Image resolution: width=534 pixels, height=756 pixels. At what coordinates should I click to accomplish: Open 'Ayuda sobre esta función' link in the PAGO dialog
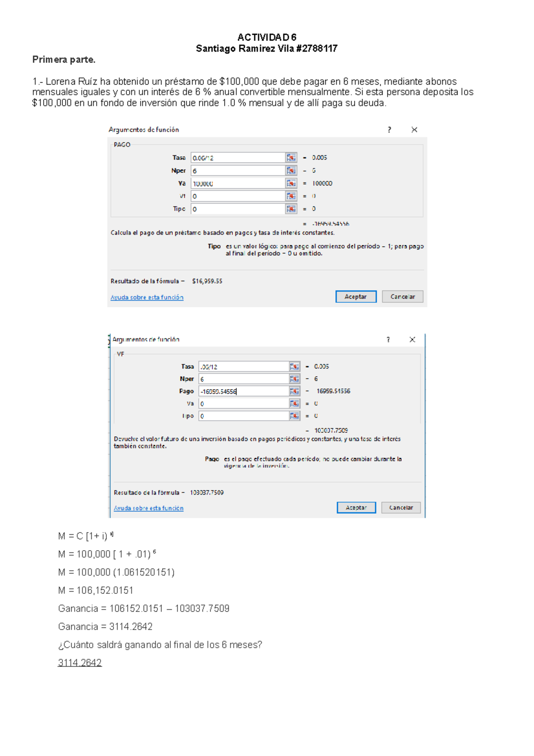pos(147,297)
